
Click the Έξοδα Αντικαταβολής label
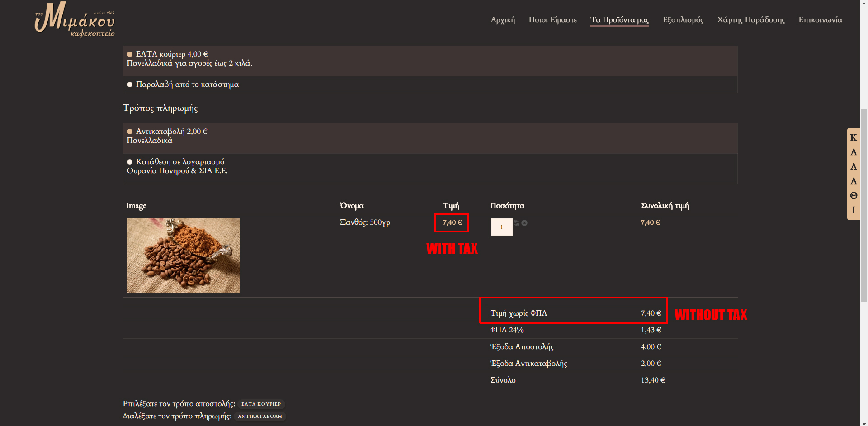click(528, 364)
